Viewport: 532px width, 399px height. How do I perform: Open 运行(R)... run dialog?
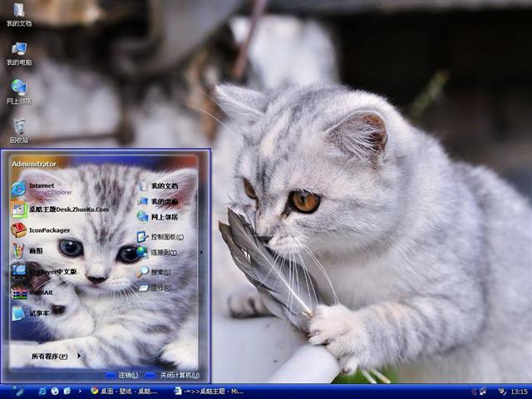point(157,288)
